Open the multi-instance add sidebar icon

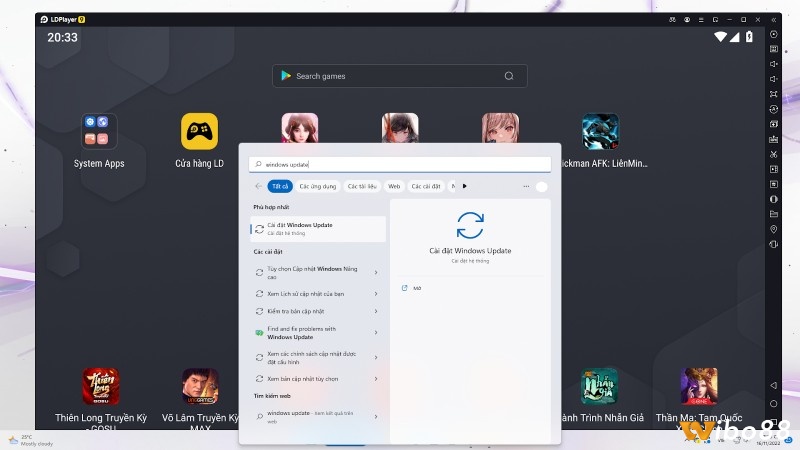[773, 124]
